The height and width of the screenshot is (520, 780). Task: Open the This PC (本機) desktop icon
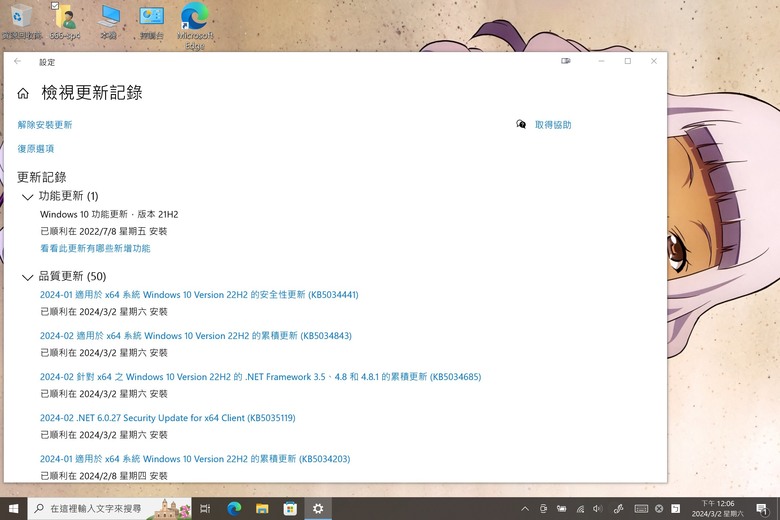point(108,21)
